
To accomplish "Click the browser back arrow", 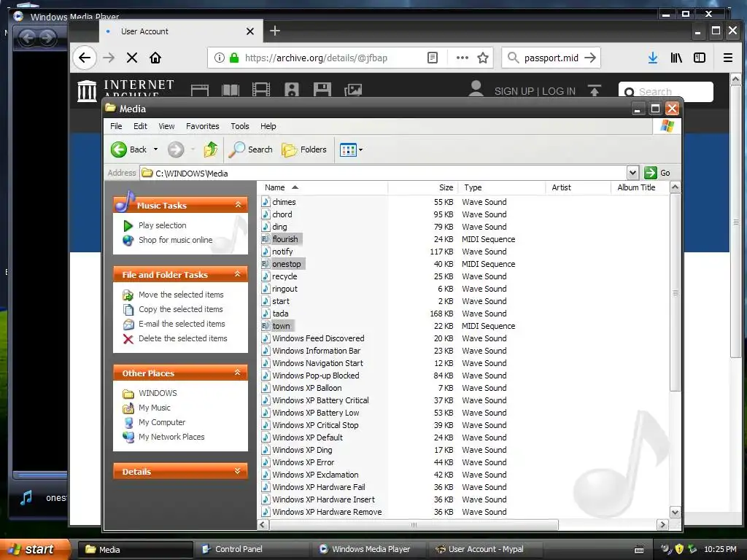I will tap(85, 58).
